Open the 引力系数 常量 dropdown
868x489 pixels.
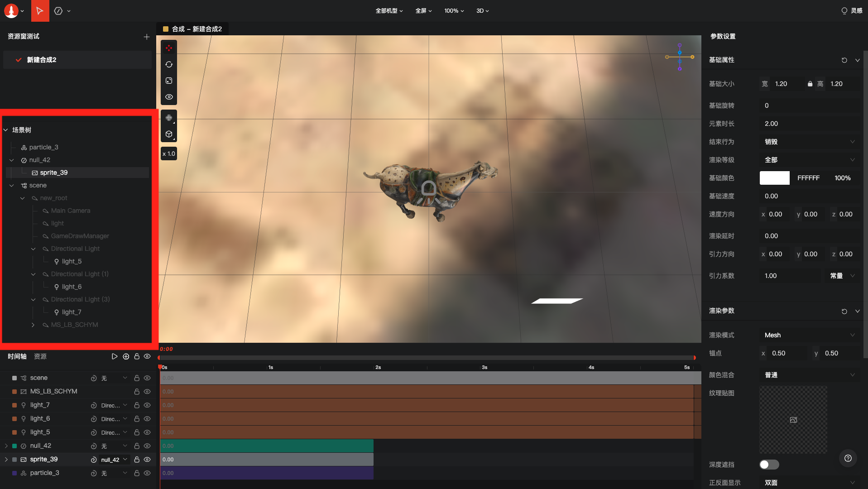point(841,276)
